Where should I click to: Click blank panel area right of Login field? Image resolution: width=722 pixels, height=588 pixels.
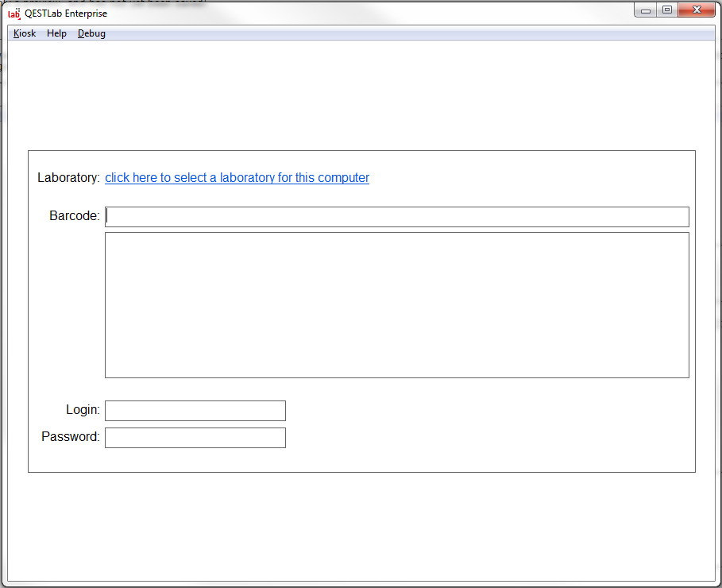pyautogui.click(x=477, y=411)
